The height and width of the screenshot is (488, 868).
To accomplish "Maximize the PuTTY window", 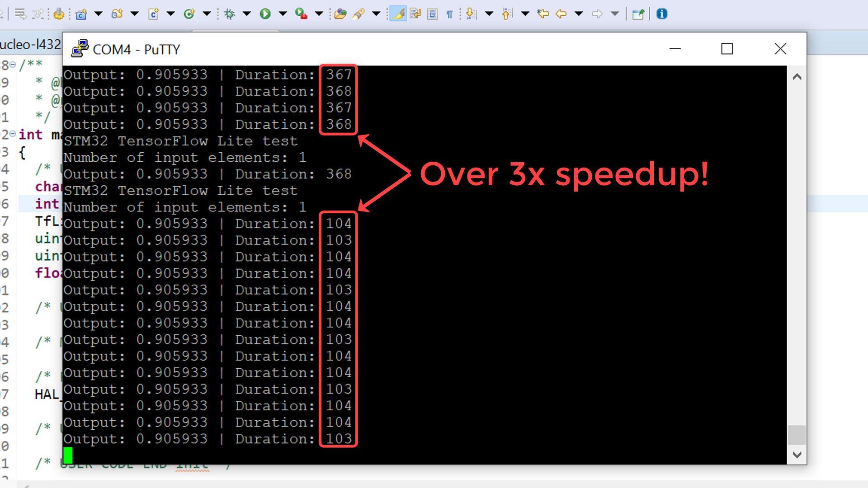I will [726, 49].
